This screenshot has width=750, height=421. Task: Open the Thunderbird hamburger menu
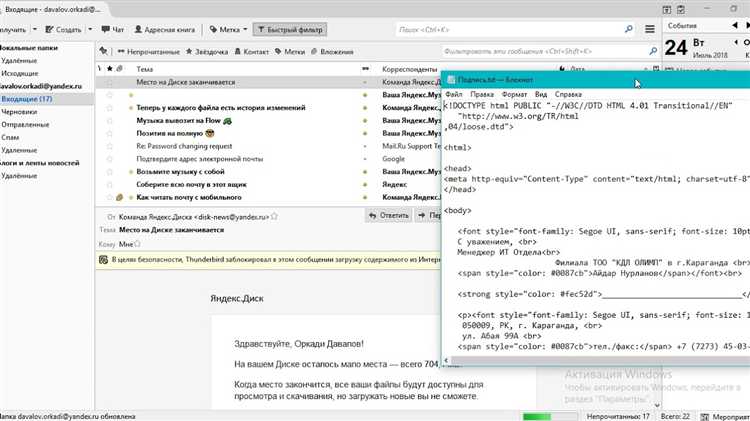[x=650, y=30]
